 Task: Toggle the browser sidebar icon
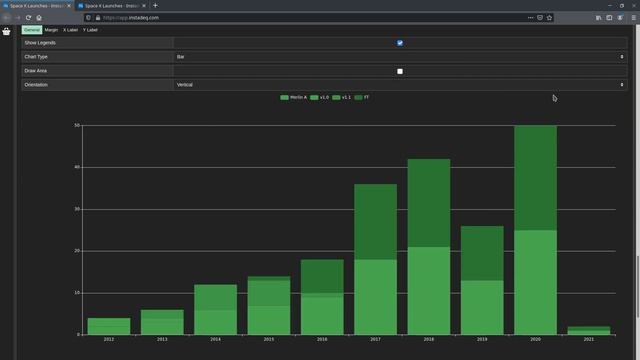tap(609, 18)
